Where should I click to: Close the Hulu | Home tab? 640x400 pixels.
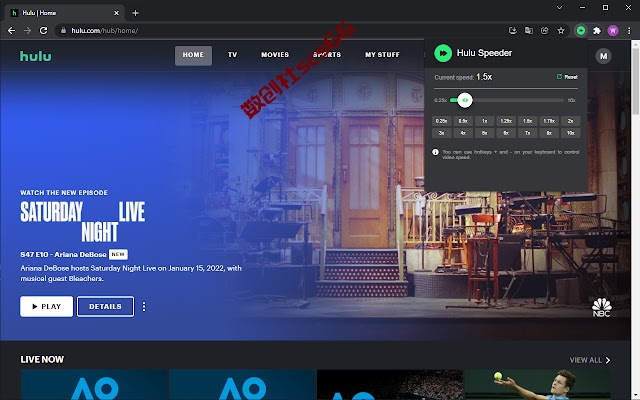point(116,13)
